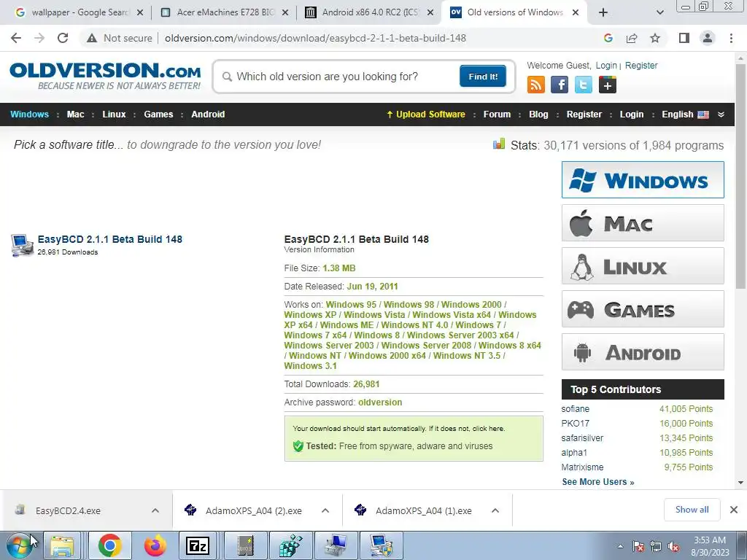Click the taskbar clock showing 3:53 AM
Image resolution: width=747 pixels, height=560 pixels.
(710, 546)
